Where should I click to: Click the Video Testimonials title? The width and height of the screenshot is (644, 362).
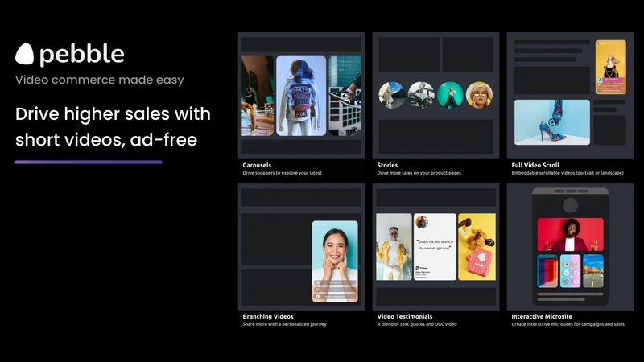(x=405, y=316)
